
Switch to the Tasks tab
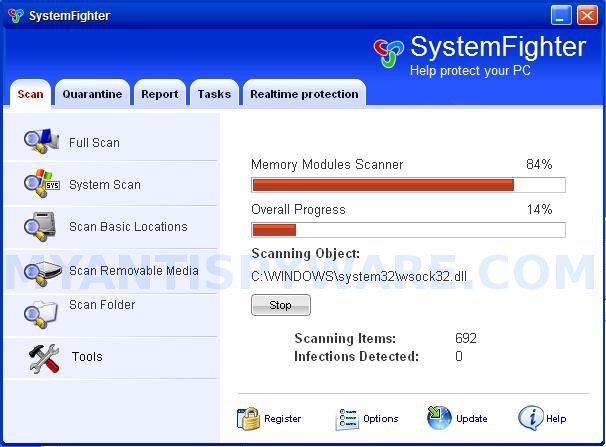tap(214, 94)
